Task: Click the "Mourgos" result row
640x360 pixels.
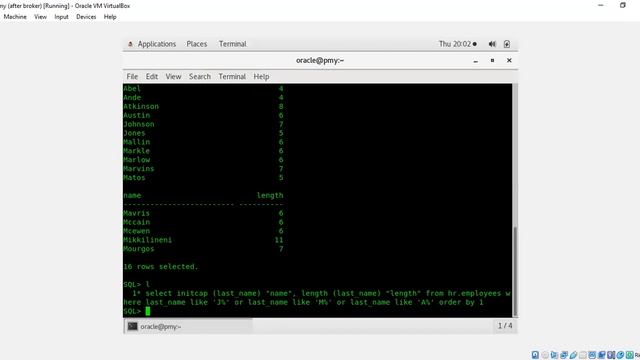Action: pos(203,249)
